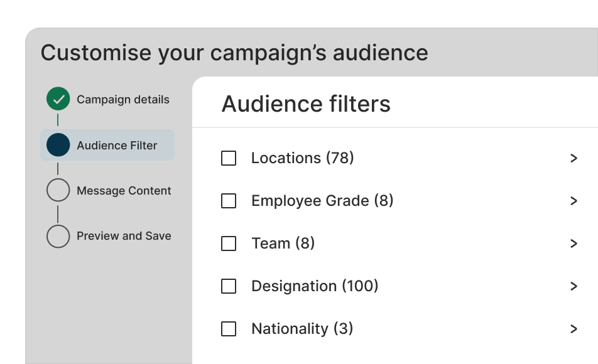
Task: Select the Nationality (3) checkbox
Action: click(x=229, y=329)
